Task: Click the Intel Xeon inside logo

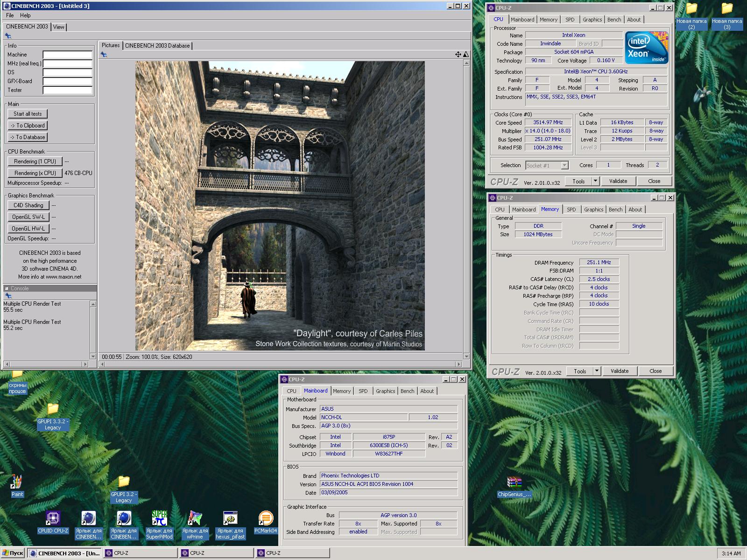Action: 647,48
